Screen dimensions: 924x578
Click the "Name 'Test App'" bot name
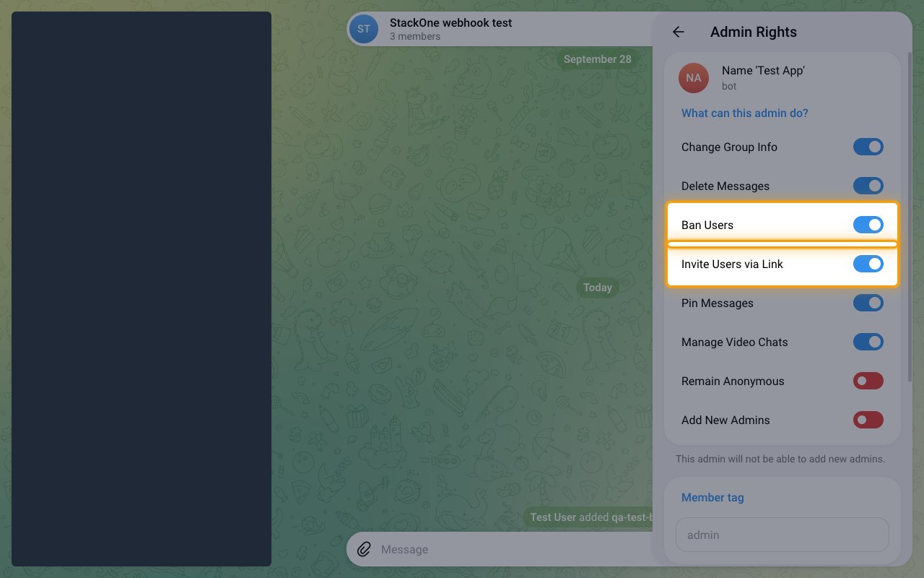pos(763,71)
